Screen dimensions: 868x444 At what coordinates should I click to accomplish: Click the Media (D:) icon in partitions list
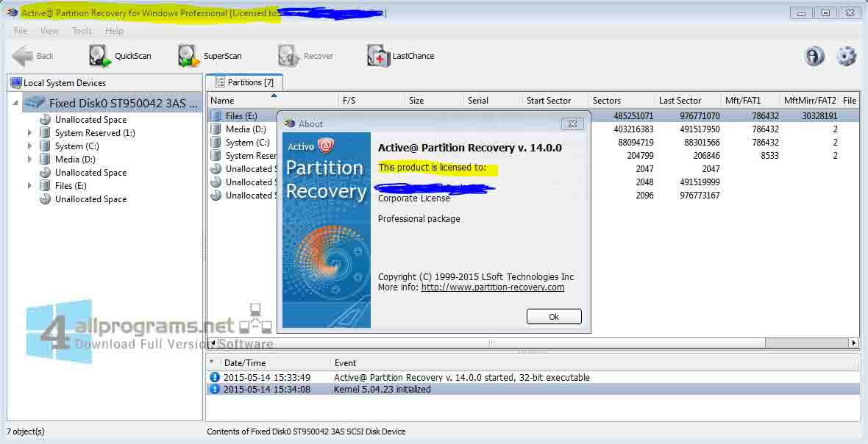pos(216,129)
